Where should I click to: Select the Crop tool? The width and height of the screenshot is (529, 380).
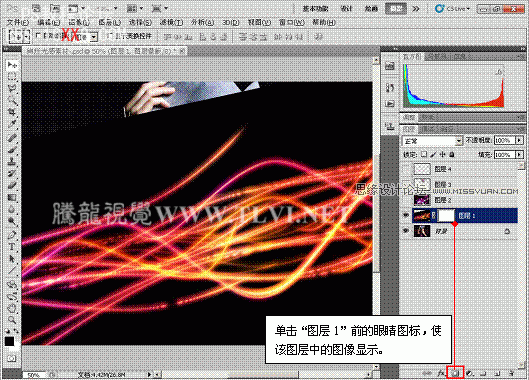click(x=12, y=112)
